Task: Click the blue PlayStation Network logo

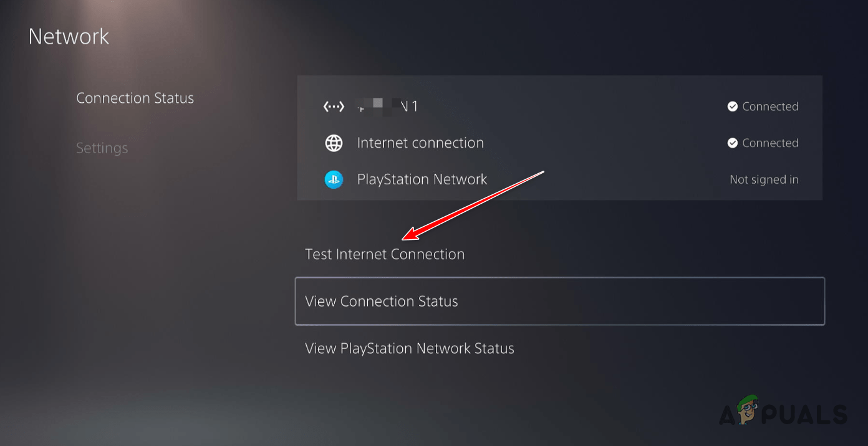Action: coord(334,179)
